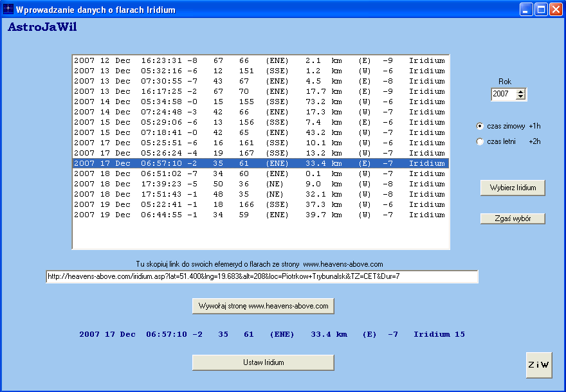The width and height of the screenshot is (566, 392).
Task: Select the row 2007 15 Dec 05:29:06
Action: 260,122
